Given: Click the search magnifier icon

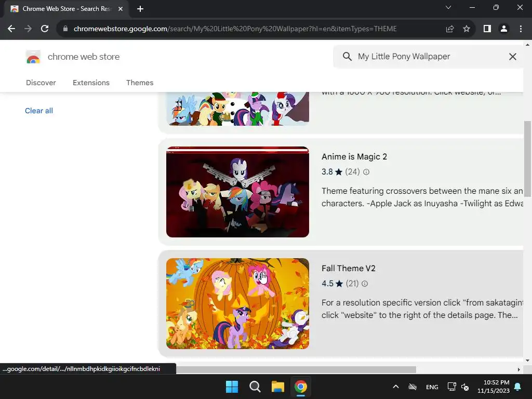Looking at the screenshot, I should coord(347,56).
